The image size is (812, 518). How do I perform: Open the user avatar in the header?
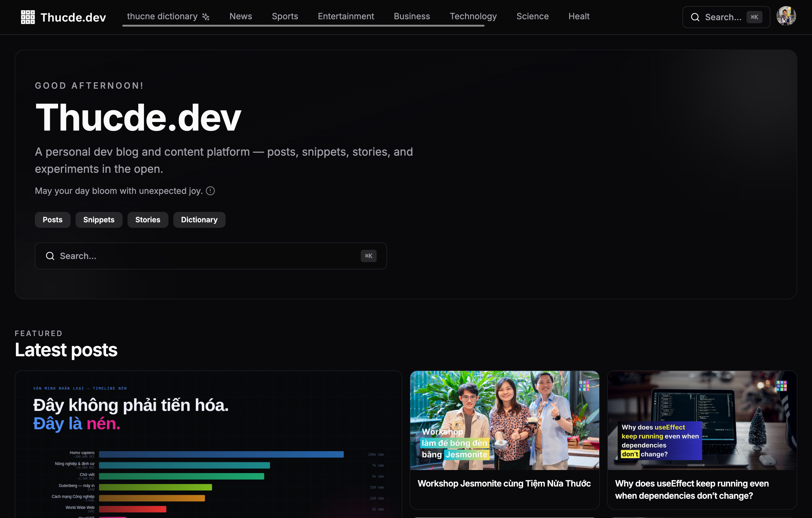click(x=786, y=16)
